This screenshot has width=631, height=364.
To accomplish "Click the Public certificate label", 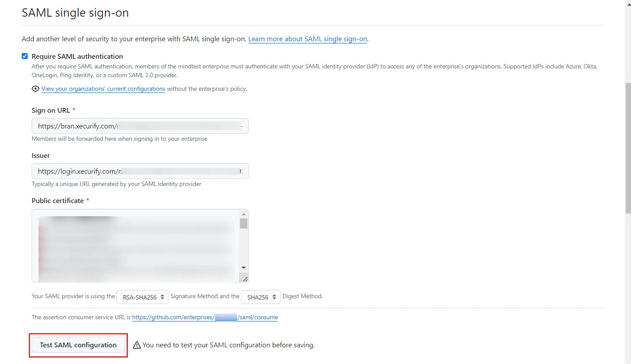I will 57,200.
